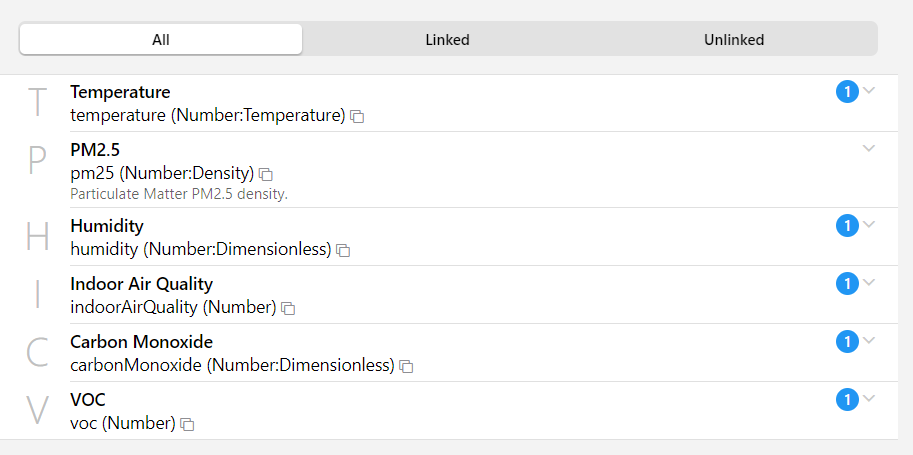Click the Temperature link count badge

847,92
